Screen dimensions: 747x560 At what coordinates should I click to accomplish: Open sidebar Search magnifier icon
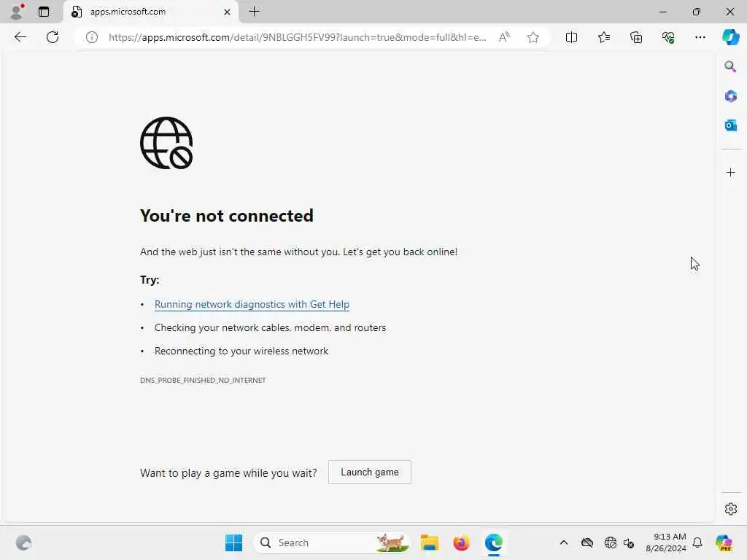[730, 66]
